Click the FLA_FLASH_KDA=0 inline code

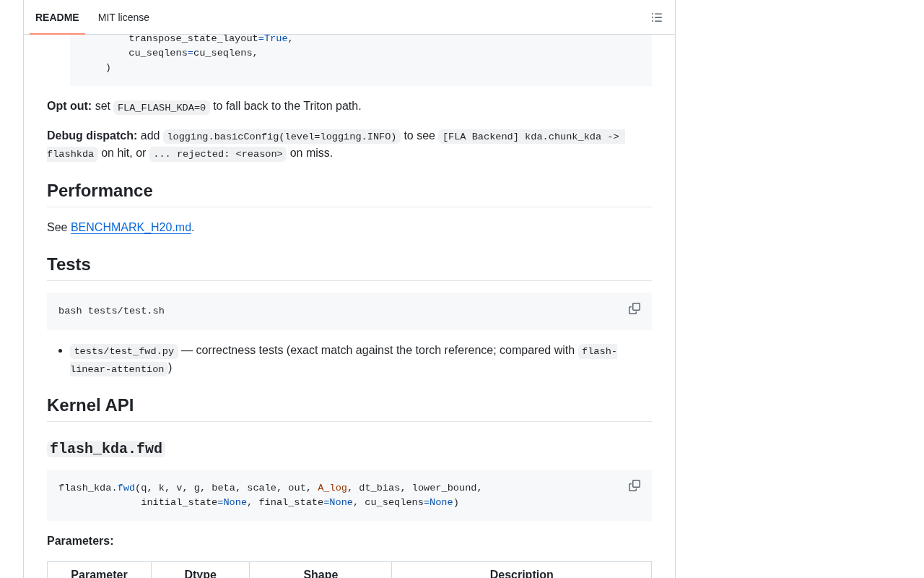[x=162, y=108]
